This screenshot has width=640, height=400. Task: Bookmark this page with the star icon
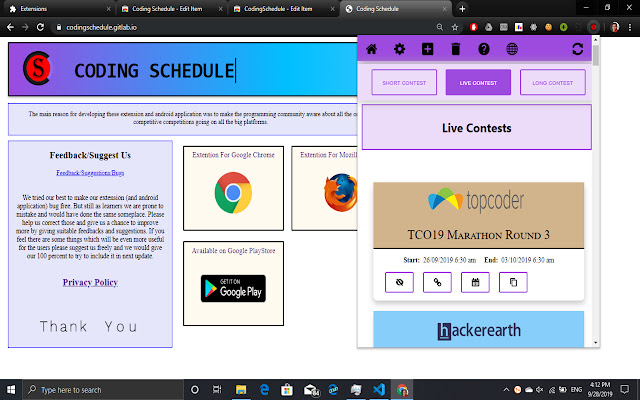pos(455,27)
